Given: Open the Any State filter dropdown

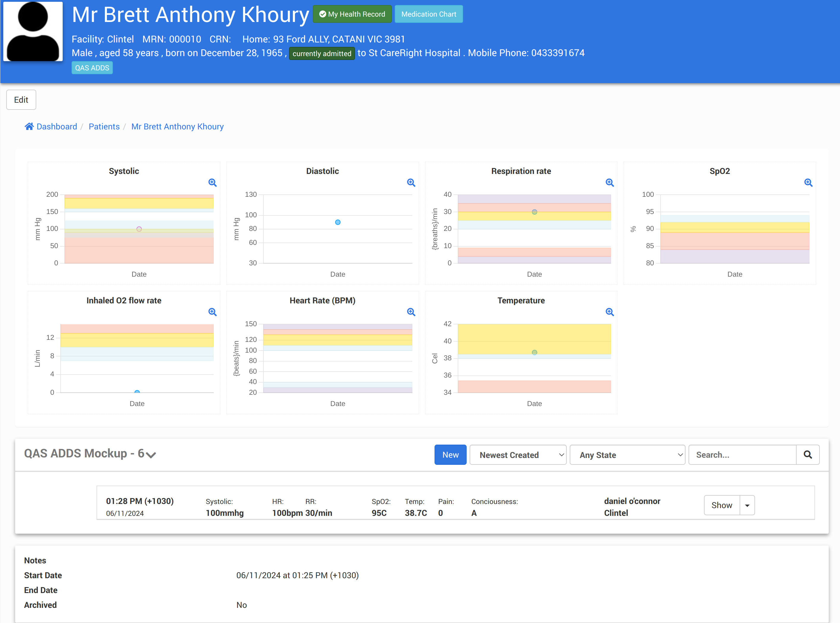Looking at the screenshot, I should [x=627, y=455].
